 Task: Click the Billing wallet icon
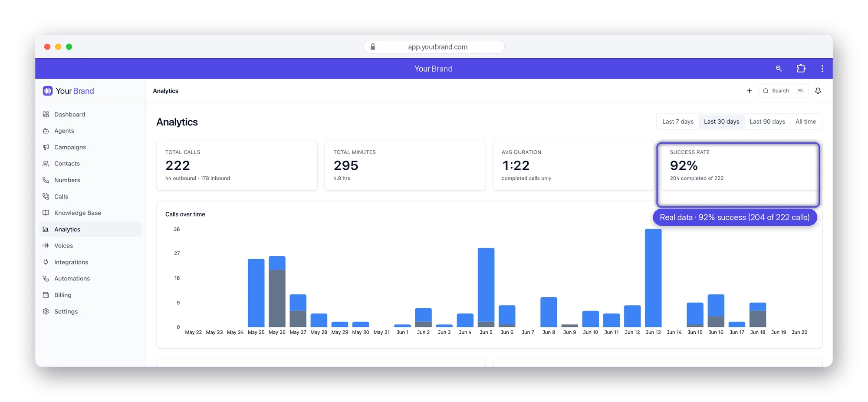tap(46, 295)
